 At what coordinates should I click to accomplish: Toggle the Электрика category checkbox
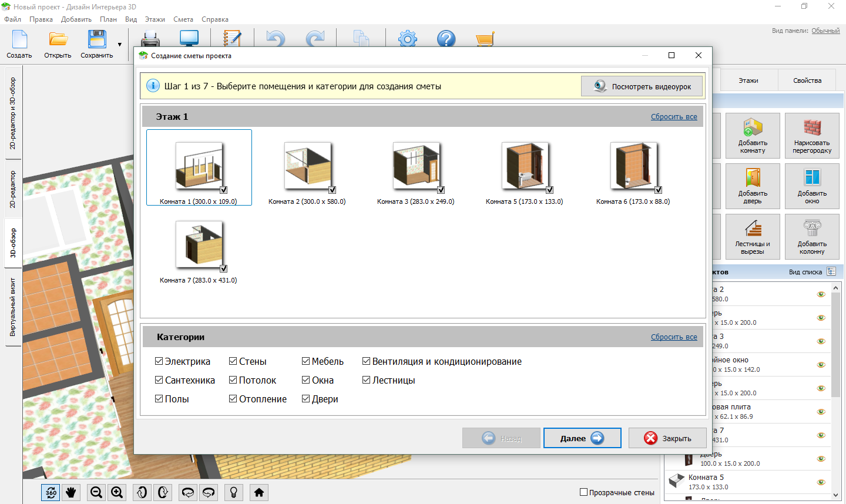point(159,361)
